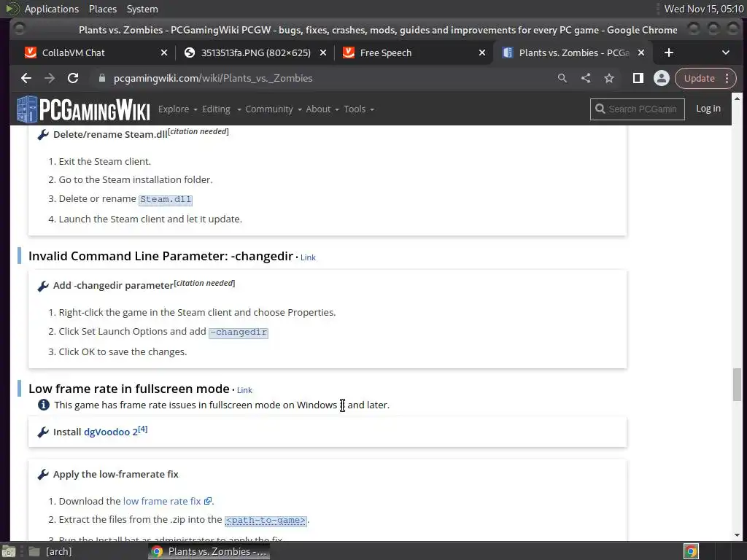The image size is (747, 560).
Task: Click the share page icon
Action: (586, 78)
